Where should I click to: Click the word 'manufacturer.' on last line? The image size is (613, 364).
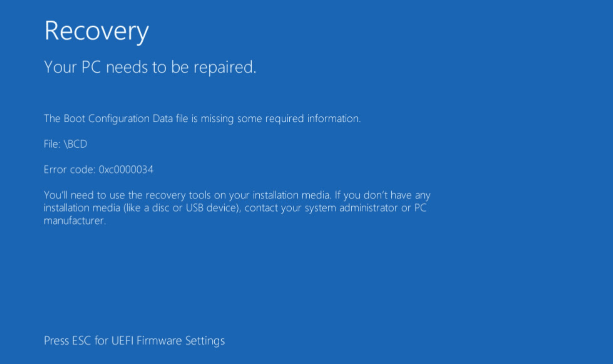coord(75,220)
